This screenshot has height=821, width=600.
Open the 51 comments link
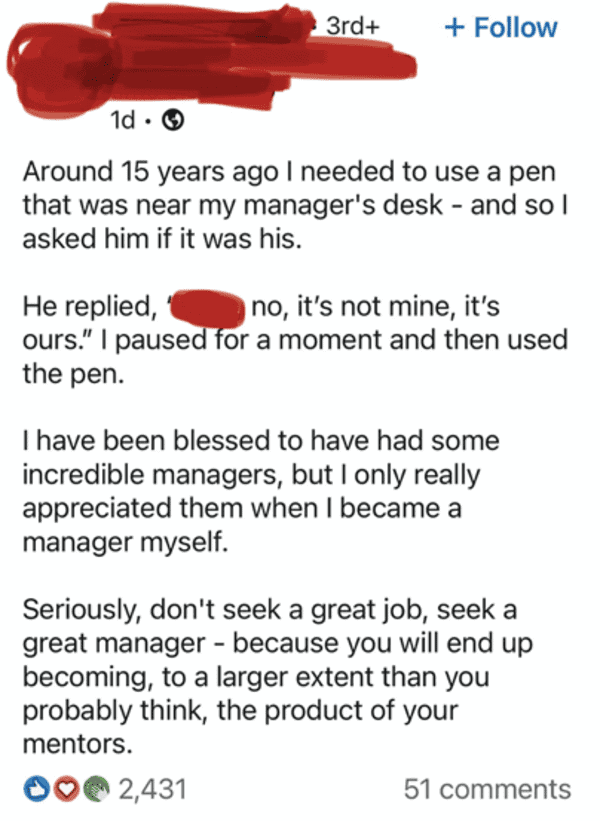tap(487, 789)
